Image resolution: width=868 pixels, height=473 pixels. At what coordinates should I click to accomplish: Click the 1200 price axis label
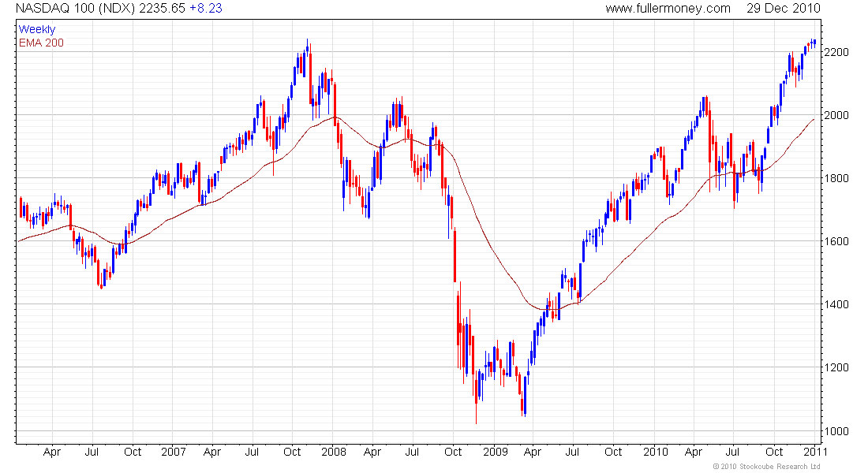[x=836, y=368]
